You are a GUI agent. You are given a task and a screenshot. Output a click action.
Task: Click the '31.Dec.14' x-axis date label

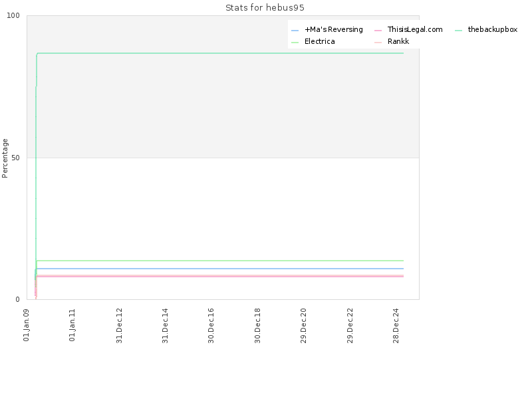165,325
